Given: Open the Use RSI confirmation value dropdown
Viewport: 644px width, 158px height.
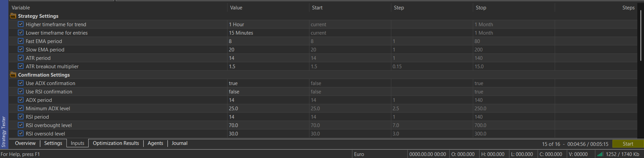Looking at the screenshot, I should 268,91.
